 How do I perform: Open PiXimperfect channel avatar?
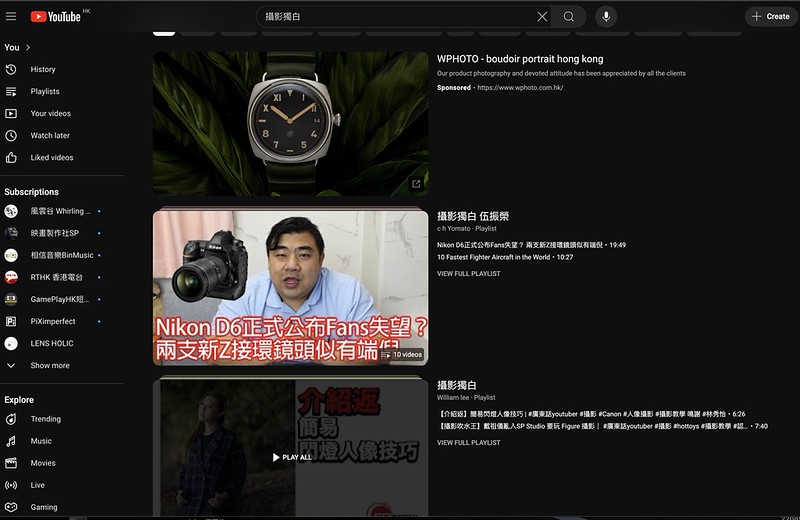tap(11, 321)
